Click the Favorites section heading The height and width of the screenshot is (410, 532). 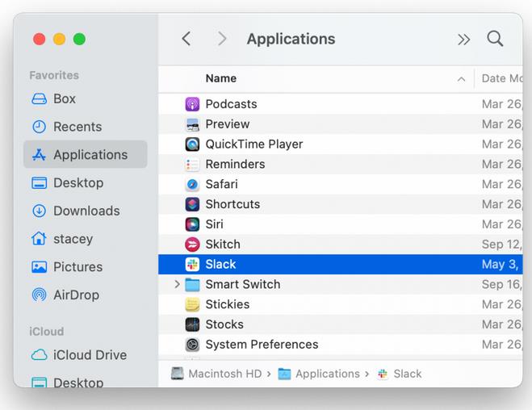point(54,75)
